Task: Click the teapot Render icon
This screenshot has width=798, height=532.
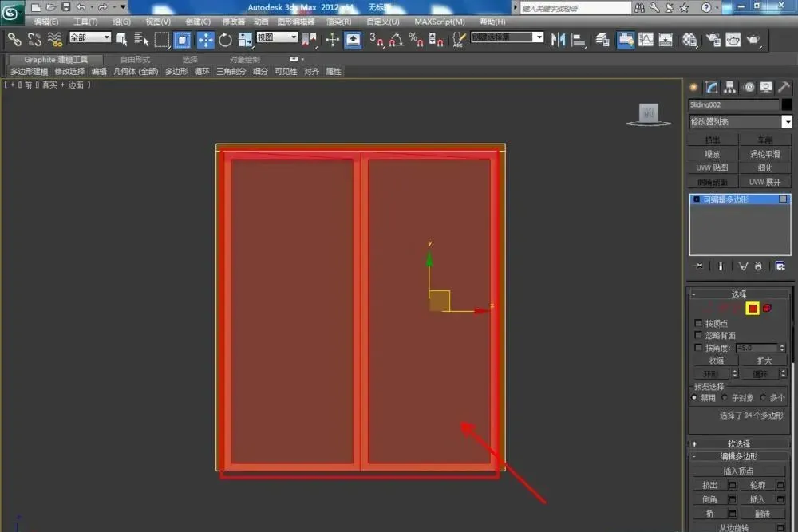Action: [753, 40]
